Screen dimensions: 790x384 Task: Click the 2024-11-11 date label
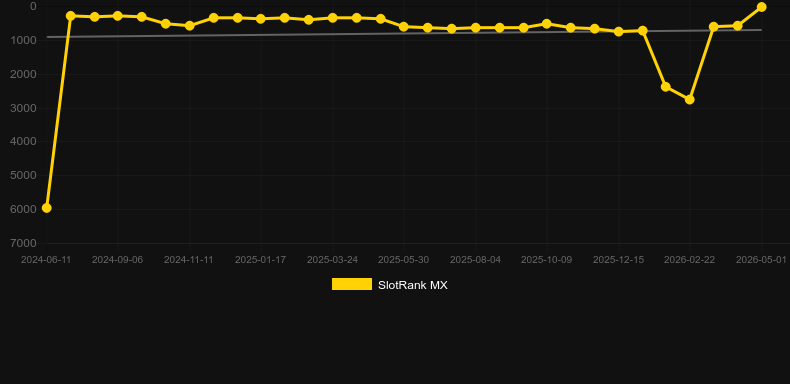pyautogui.click(x=188, y=260)
